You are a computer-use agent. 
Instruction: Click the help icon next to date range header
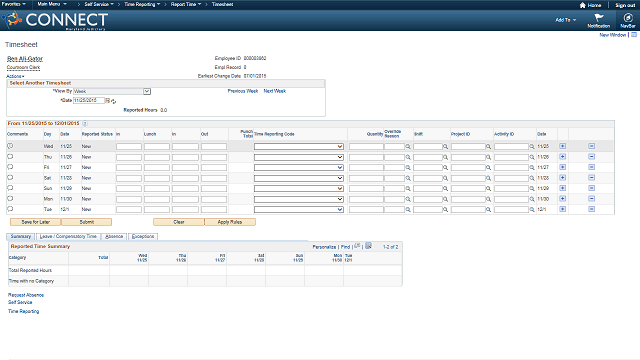point(85,123)
